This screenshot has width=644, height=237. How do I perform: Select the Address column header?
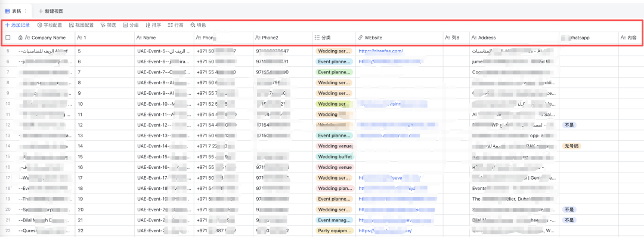[x=515, y=38]
